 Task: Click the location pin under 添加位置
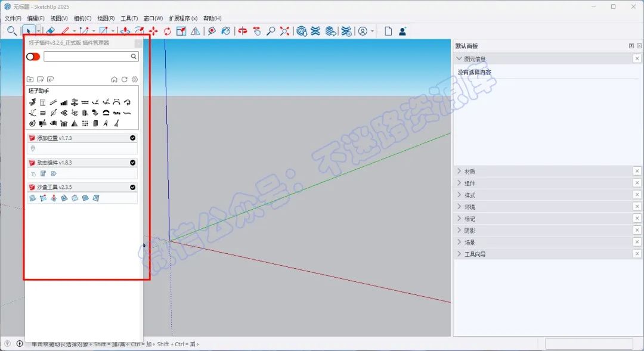(33, 148)
